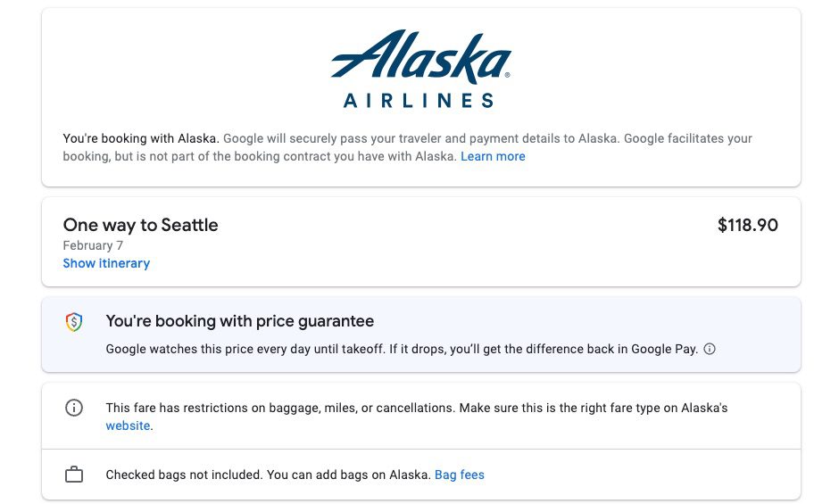Open Alaska's website link for fare type
The image size is (839, 504).
point(128,426)
